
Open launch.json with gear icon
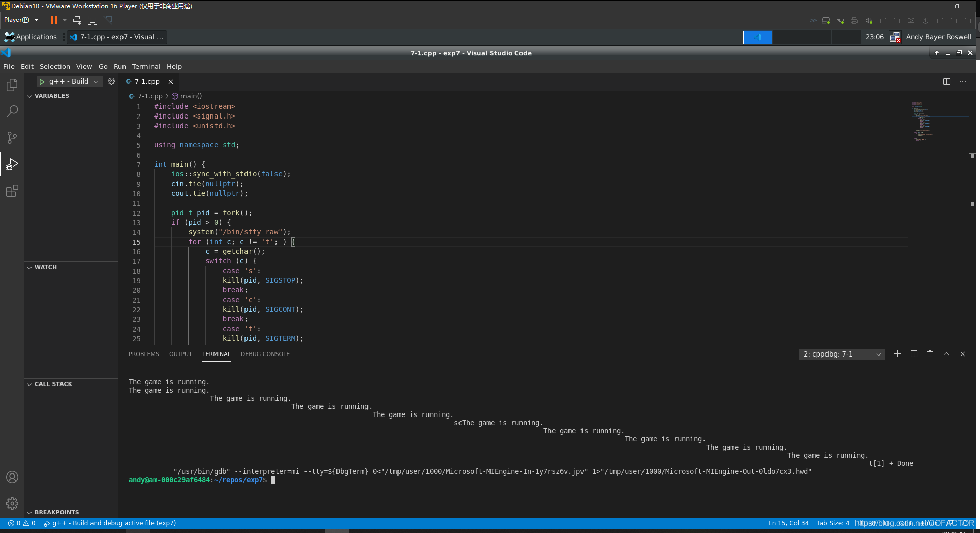tap(111, 81)
